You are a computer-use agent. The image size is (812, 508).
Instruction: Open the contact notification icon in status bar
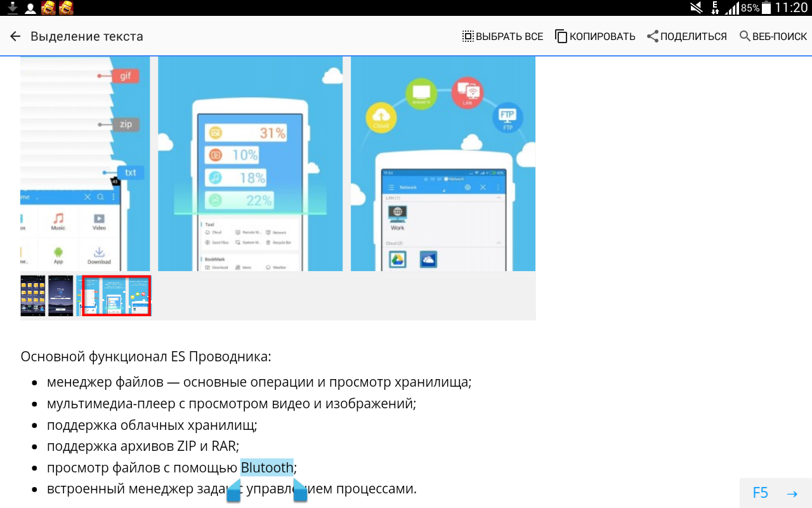[x=30, y=8]
